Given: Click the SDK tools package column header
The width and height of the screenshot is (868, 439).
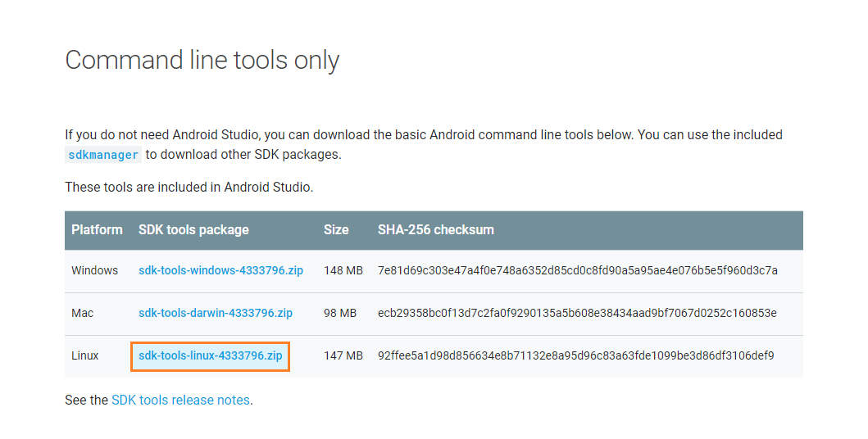Looking at the screenshot, I should (x=193, y=230).
